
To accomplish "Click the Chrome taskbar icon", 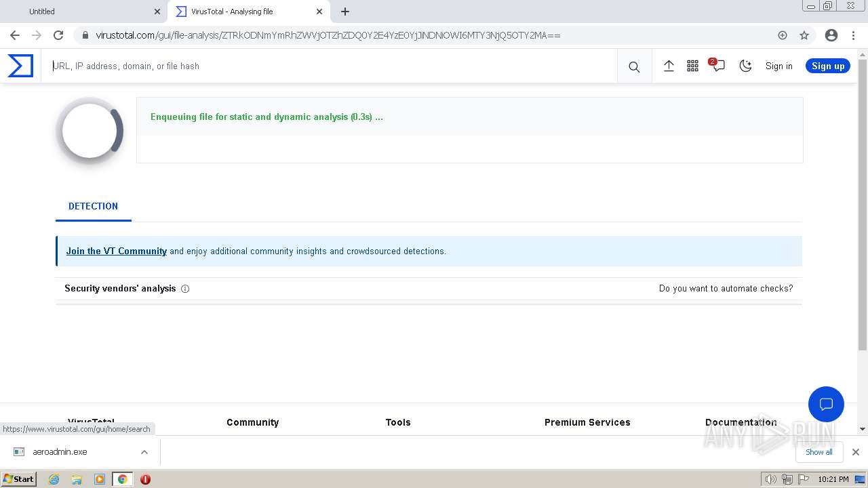I will pos(122,479).
